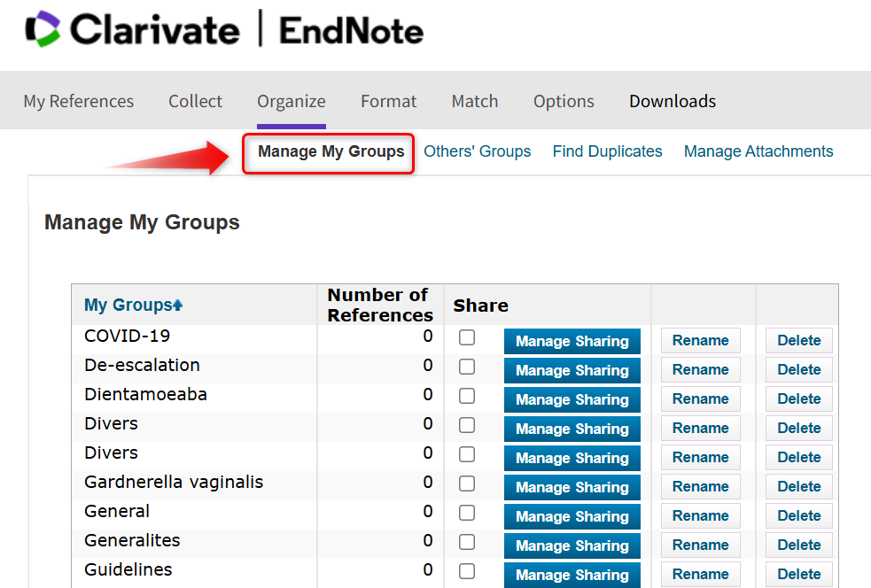Rename the General group
The height and width of the screenshot is (588, 871).
pyautogui.click(x=700, y=516)
